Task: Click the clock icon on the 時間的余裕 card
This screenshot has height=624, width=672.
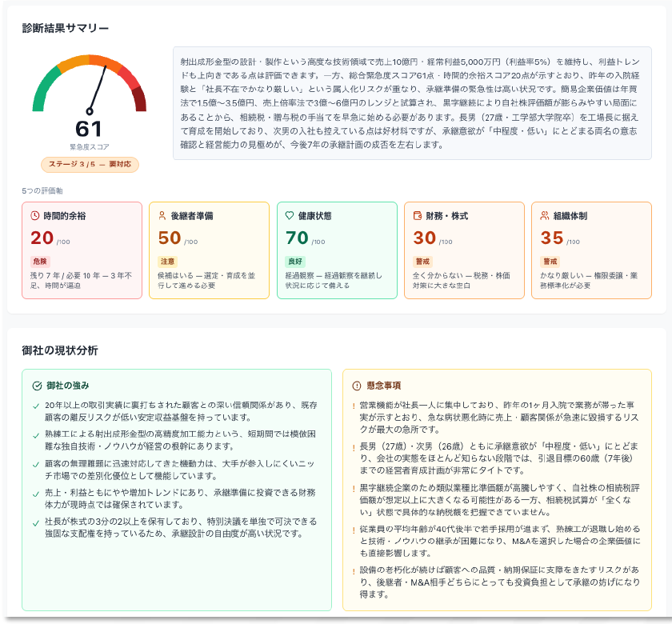Action: pyautogui.click(x=34, y=215)
